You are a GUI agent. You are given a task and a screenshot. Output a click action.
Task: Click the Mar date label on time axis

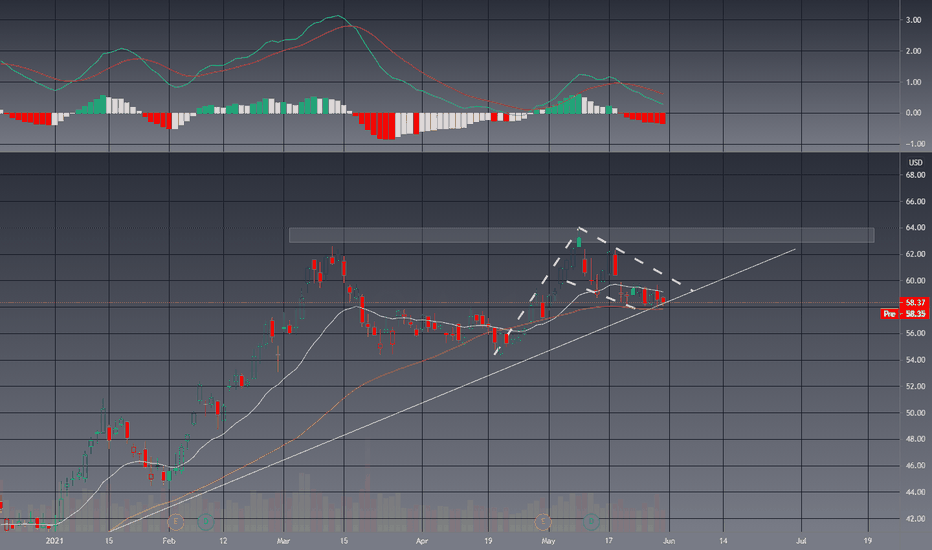tap(284, 540)
